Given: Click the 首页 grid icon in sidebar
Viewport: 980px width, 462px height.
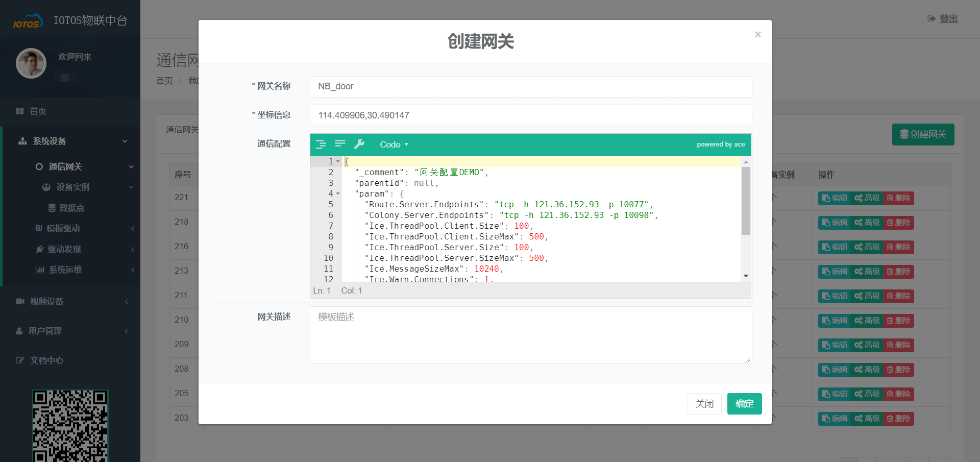Looking at the screenshot, I should [x=19, y=111].
